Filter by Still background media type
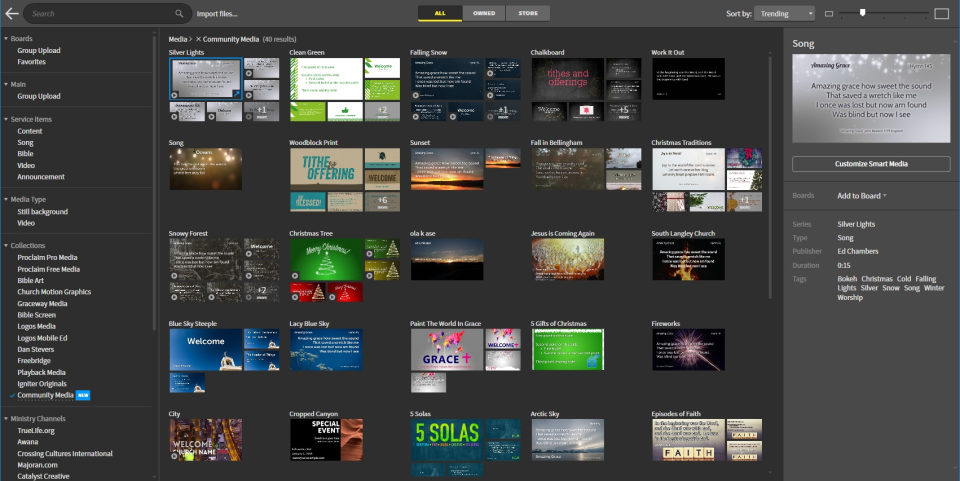This screenshot has height=481, width=960. tap(42, 212)
